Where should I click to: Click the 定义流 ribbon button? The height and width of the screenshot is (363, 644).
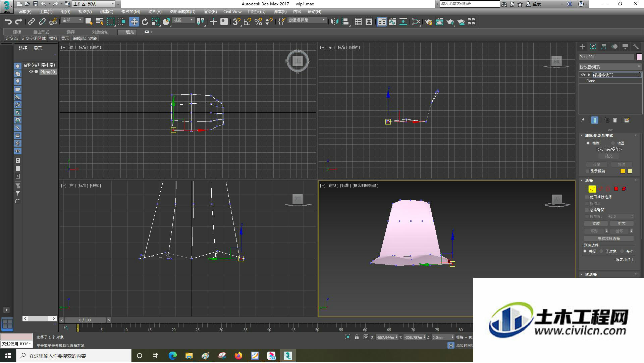tap(12, 39)
